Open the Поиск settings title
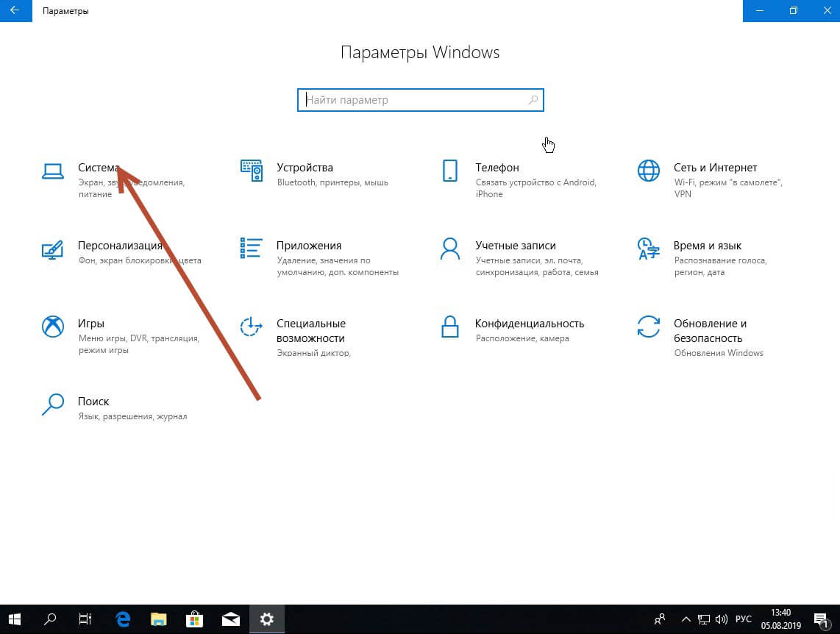Viewport: 840px width, 634px height. (x=93, y=401)
